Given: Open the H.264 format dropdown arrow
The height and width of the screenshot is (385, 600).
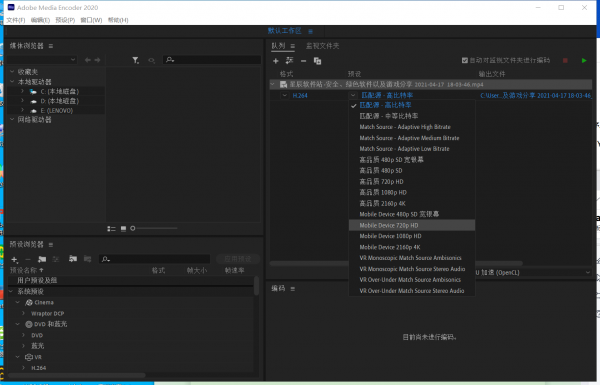Looking at the screenshot, I should 284,95.
